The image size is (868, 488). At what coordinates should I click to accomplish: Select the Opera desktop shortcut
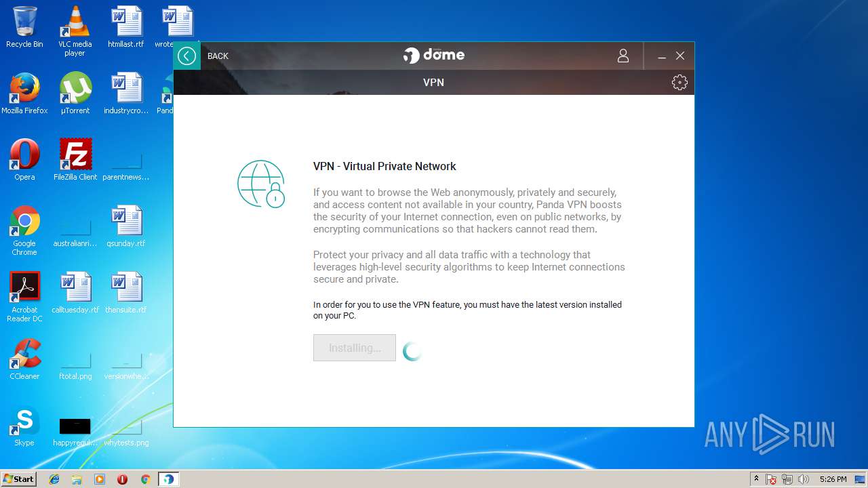click(x=24, y=160)
